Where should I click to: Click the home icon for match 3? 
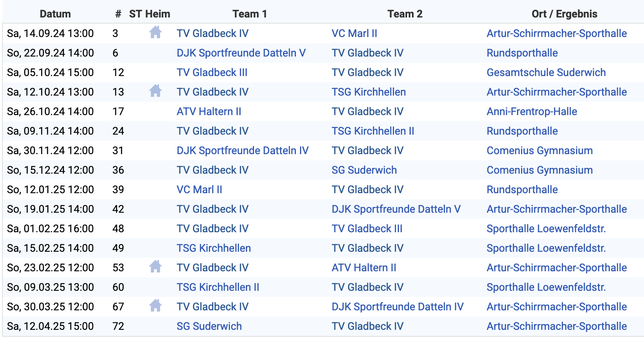[x=155, y=32]
